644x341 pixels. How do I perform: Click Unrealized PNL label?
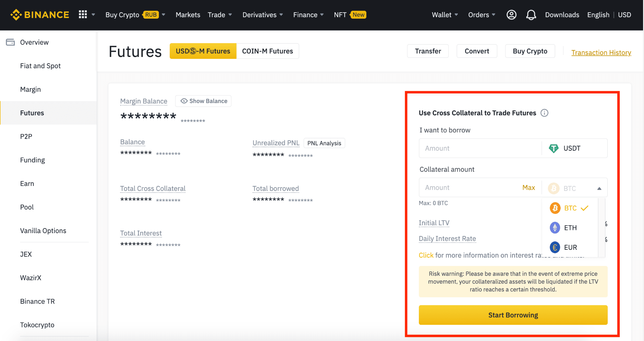(276, 143)
